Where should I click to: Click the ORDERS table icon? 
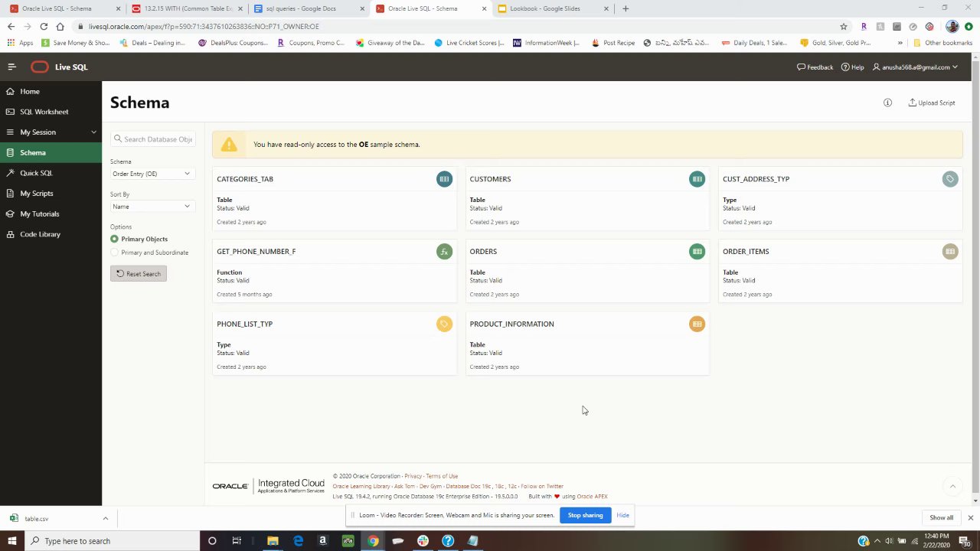click(697, 252)
